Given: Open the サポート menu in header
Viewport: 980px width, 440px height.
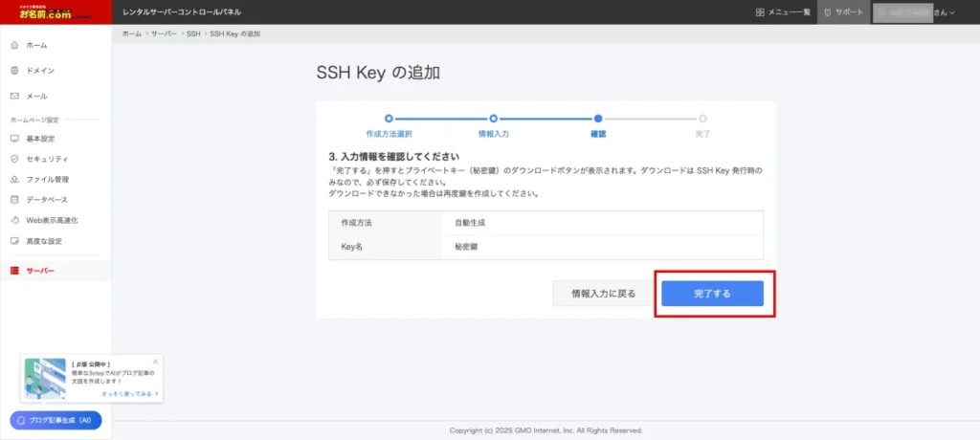Looking at the screenshot, I should pos(841,12).
